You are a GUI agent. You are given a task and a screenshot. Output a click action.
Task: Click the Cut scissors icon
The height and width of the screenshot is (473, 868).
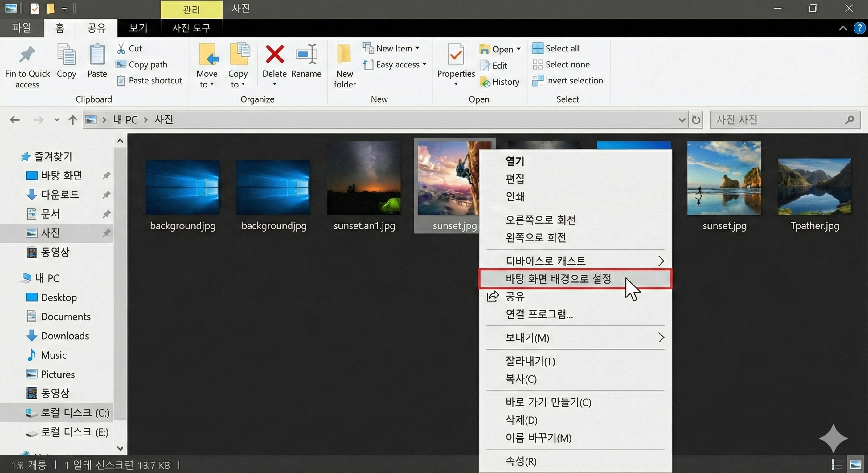coord(121,48)
